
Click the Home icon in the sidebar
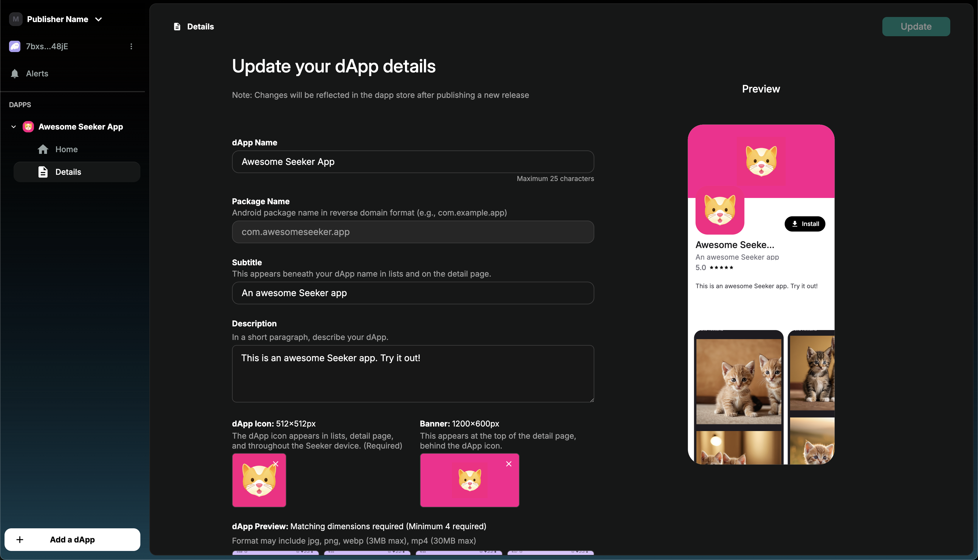coord(43,149)
